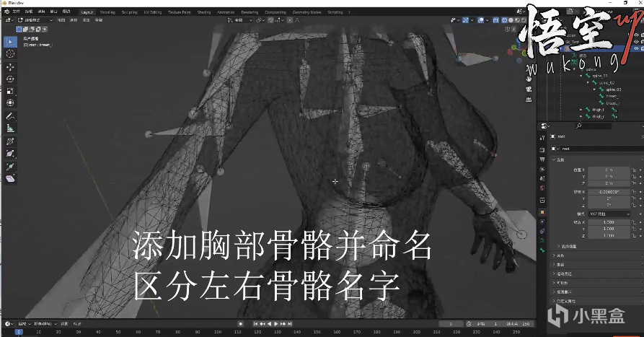The height and width of the screenshot is (337, 644).
Task: Open the Scene properties tab
Action: click(x=542, y=179)
